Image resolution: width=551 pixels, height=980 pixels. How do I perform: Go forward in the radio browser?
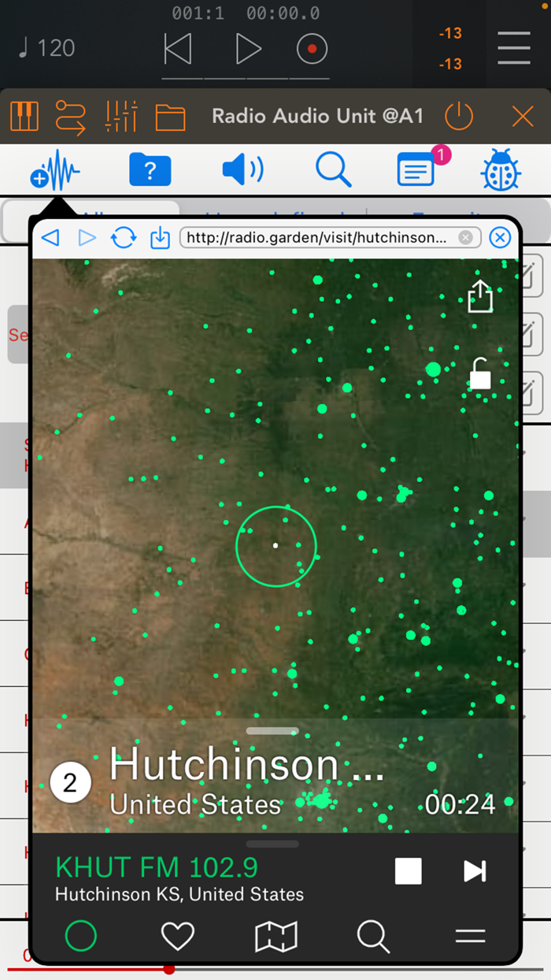87,237
